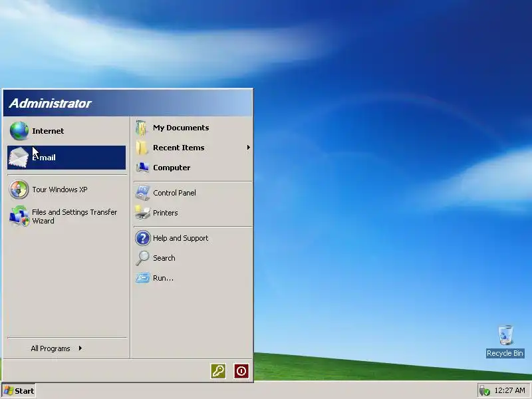
Task: Click the Computer icon
Action: coord(142,168)
